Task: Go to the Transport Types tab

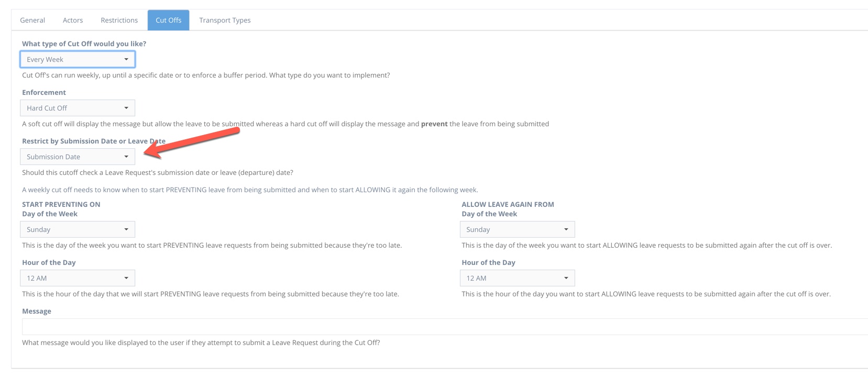Action: pos(225,20)
